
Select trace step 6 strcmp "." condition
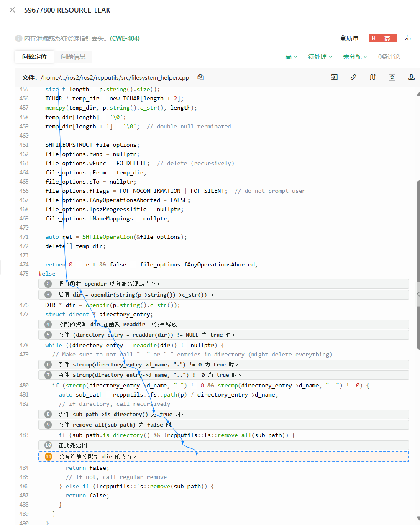(x=224, y=364)
